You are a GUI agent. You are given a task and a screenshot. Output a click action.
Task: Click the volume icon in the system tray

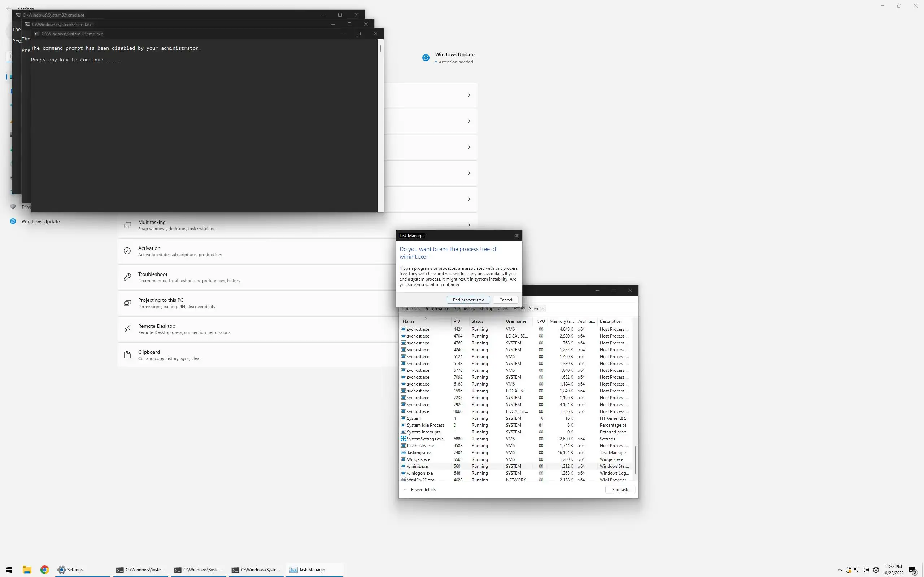[x=866, y=570]
